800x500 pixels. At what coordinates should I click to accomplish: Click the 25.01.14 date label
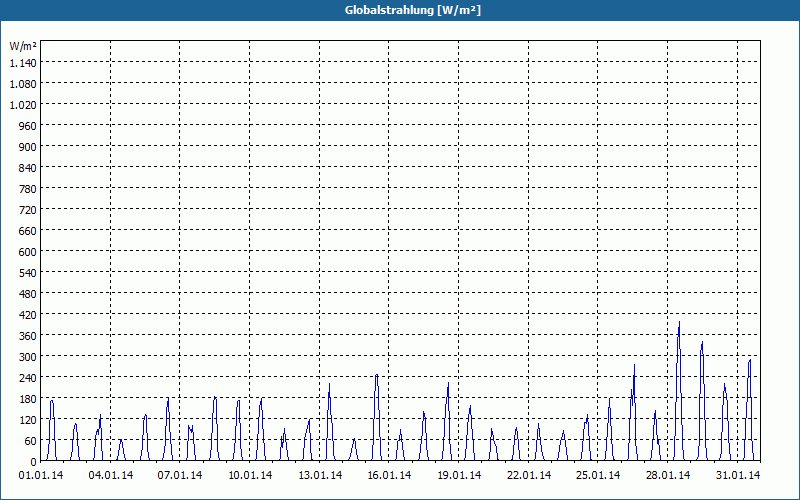[598, 475]
